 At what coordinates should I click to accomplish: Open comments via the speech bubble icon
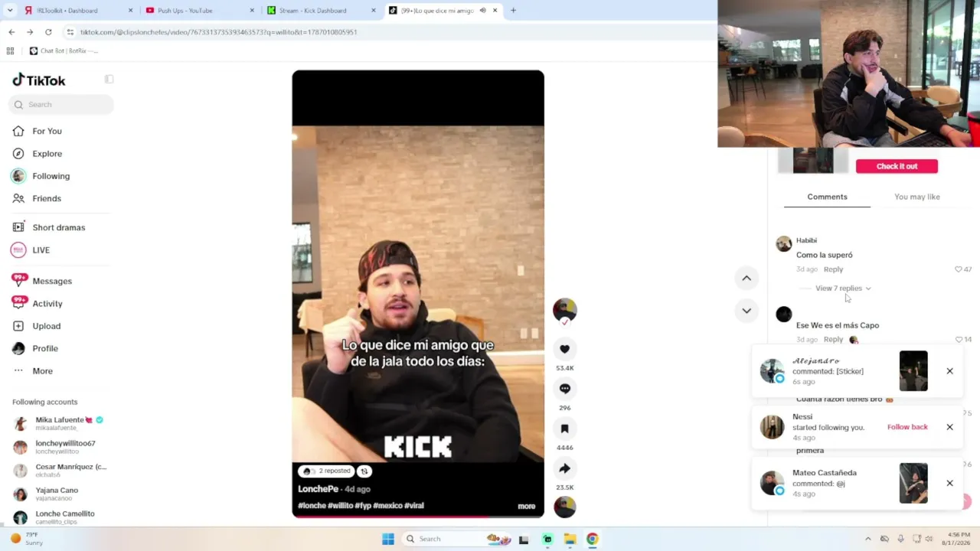(x=564, y=389)
